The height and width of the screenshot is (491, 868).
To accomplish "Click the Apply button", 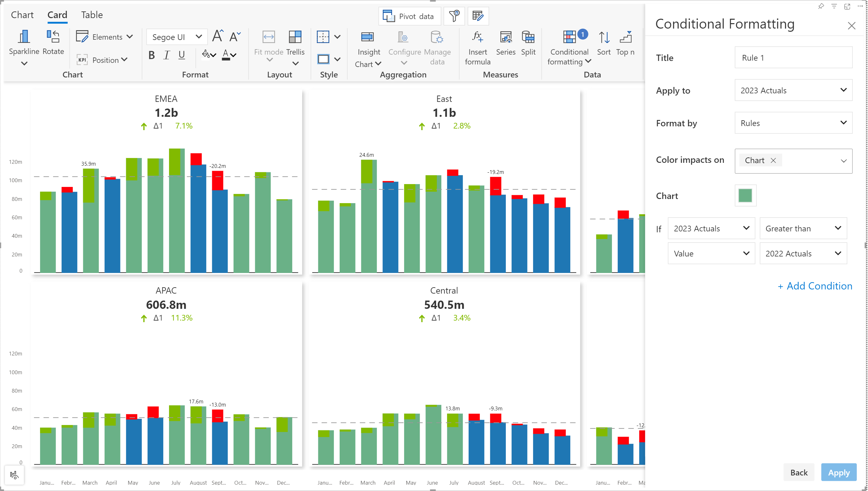I will point(838,472).
